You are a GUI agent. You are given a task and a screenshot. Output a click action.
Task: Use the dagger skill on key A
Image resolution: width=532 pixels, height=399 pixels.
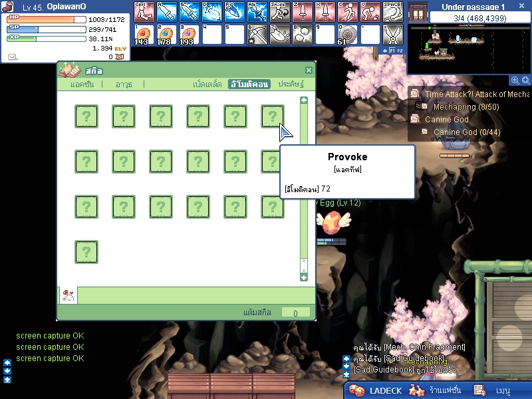[x=167, y=12]
